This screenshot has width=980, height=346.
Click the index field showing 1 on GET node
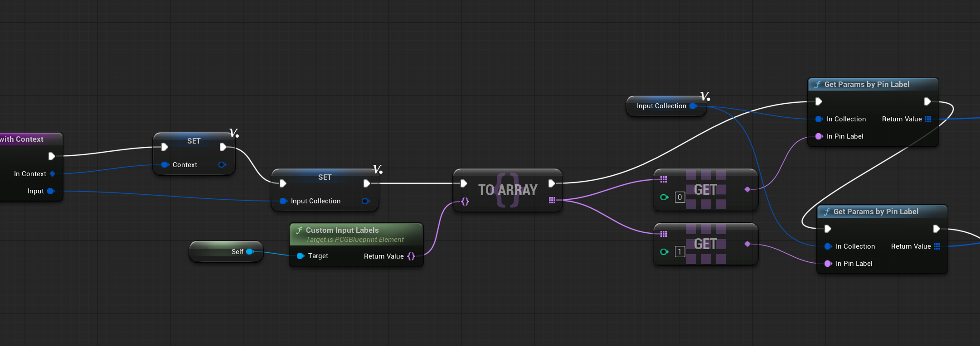tap(679, 252)
